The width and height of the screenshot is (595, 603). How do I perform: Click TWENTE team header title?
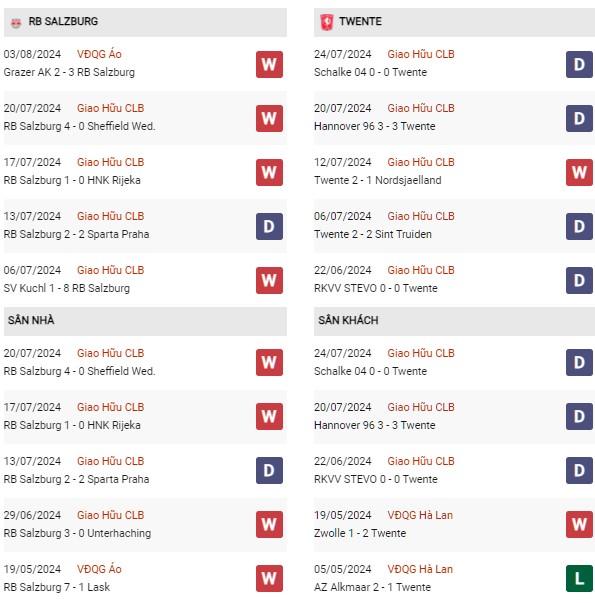pos(360,22)
